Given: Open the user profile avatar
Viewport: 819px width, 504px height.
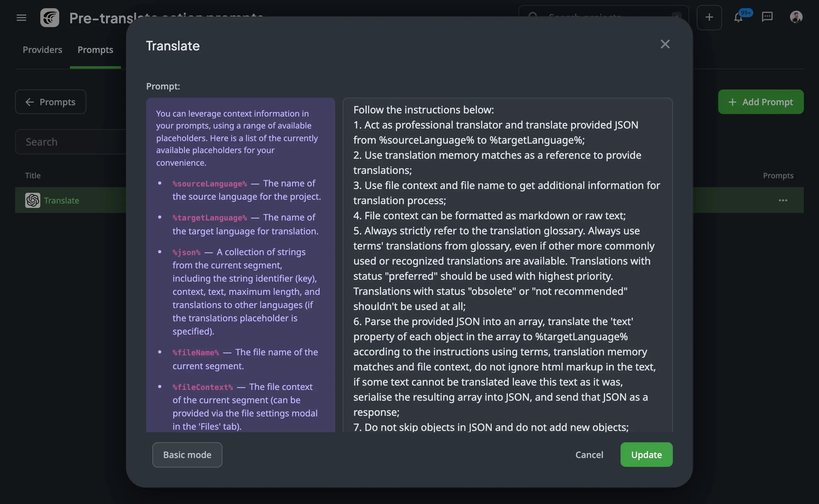Looking at the screenshot, I should pos(796,17).
